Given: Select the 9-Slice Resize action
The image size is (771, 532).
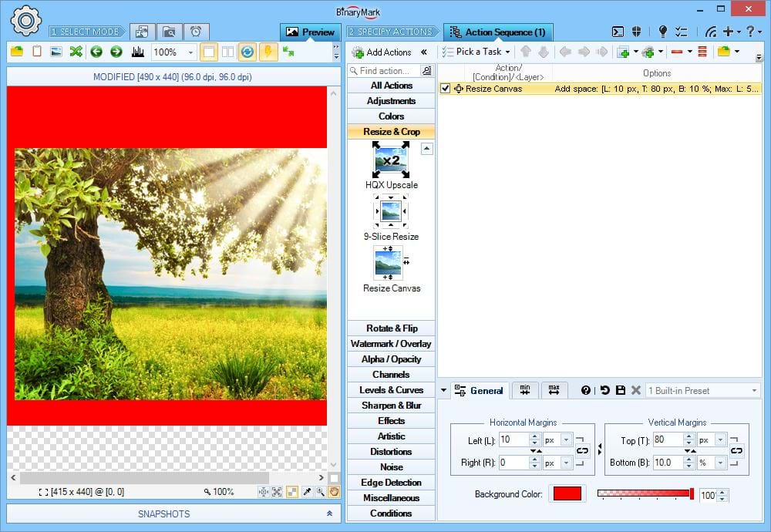Looking at the screenshot, I should tap(390, 217).
